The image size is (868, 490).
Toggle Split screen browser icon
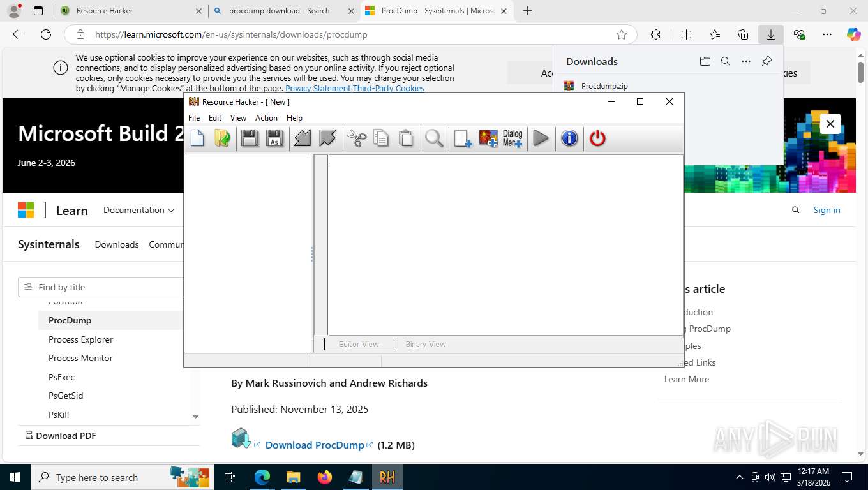click(686, 34)
